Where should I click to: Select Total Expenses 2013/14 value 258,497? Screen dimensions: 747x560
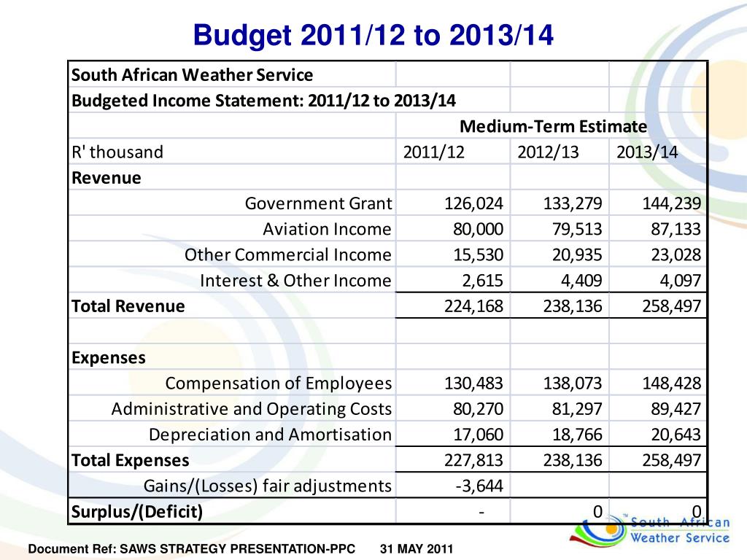672,461
